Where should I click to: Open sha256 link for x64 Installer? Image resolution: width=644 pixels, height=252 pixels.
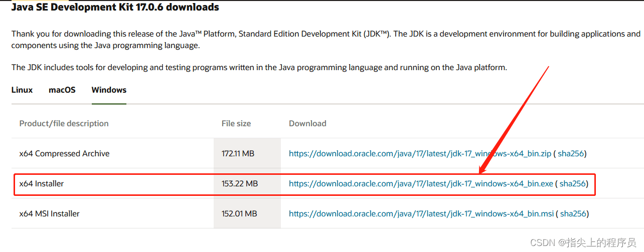572,184
